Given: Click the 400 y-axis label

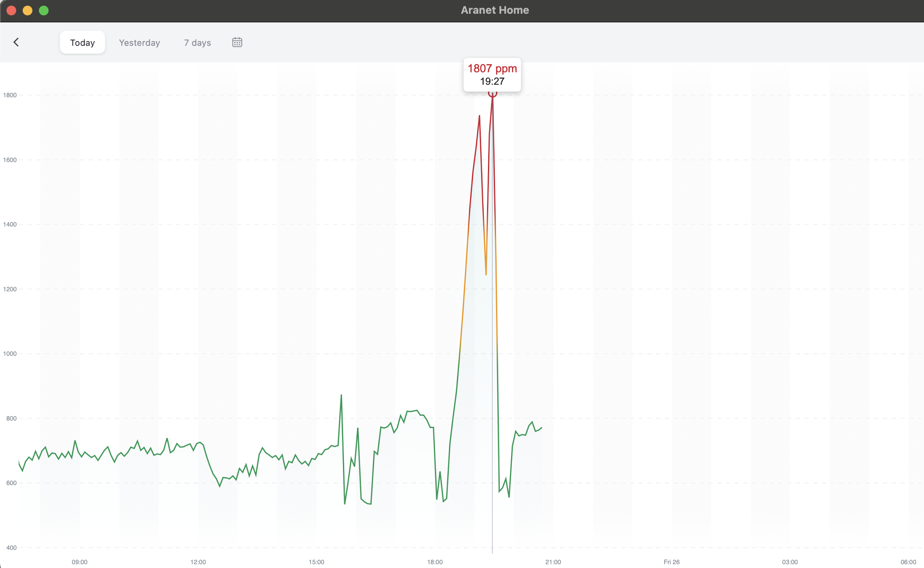Looking at the screenshot, I should tap(11, 548).
